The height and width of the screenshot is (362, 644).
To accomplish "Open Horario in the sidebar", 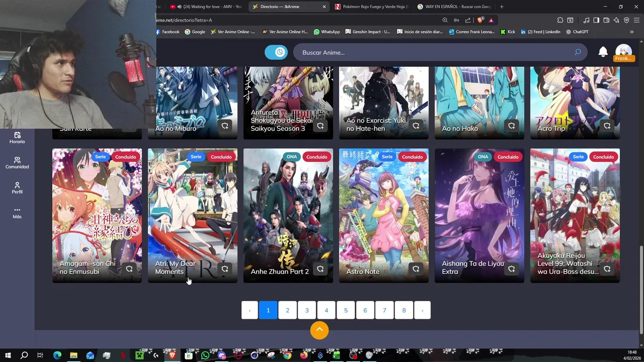I will pyautogui.click(x=17, y=137).
